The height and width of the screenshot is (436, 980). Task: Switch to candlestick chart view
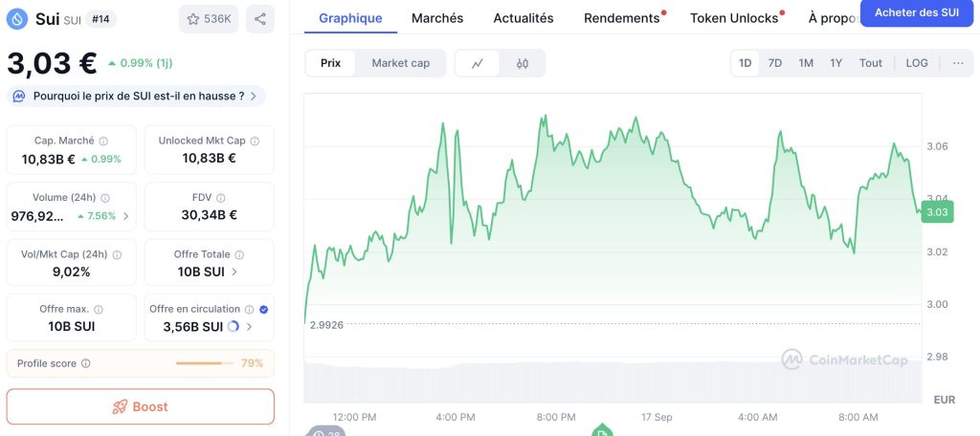pos(523,63)
